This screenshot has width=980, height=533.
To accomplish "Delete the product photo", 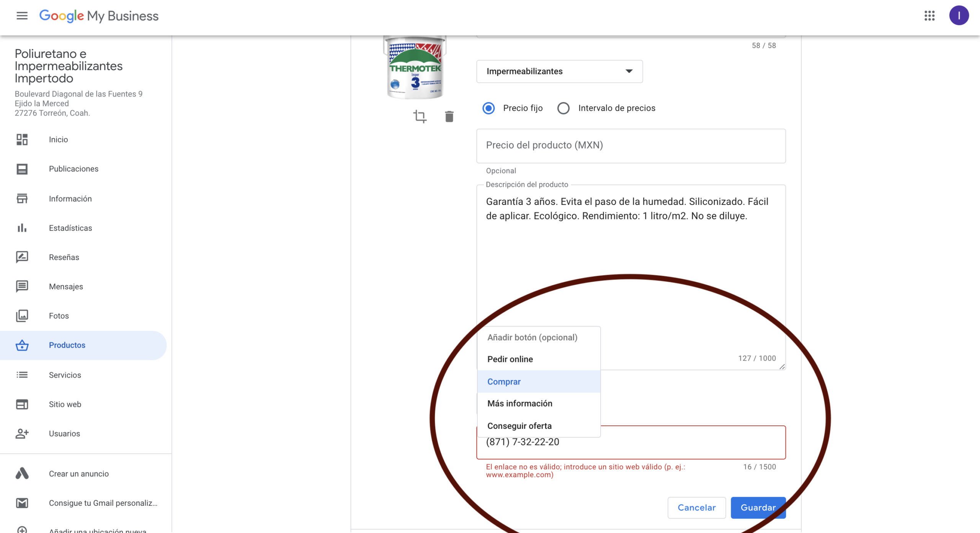I will point(449,116).
